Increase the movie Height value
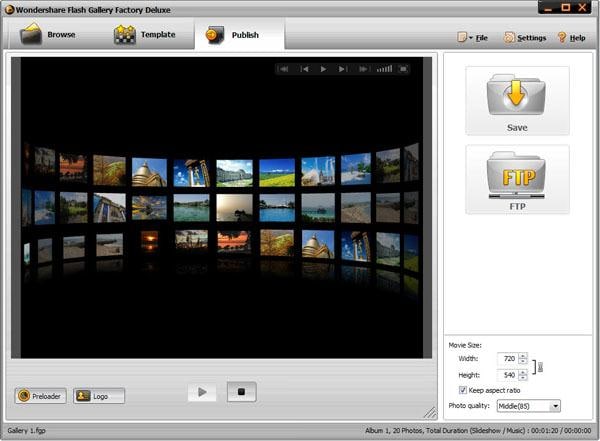The height and width of the screenshot is (441, 600). [523, 372]
